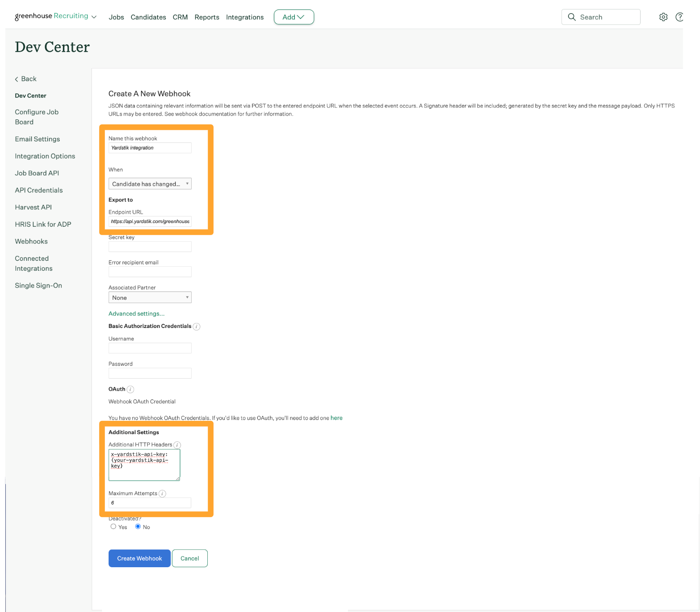This screenshot has width=700, height=612.
Task: Focus the Maximum Attempts field
Action: click(150, 503)
